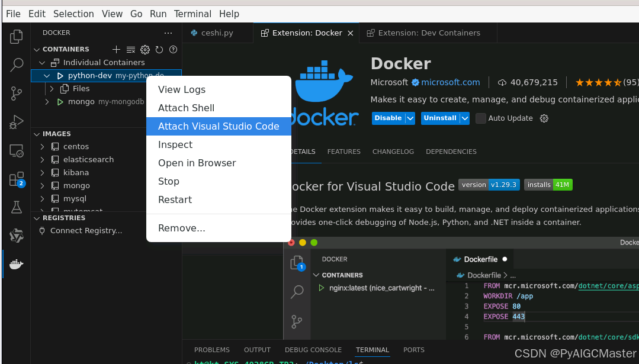The height and width of the screenshot is (364, 639).
Task: Open the Docker whale view in activity bar
Action: tap(17, 264)
